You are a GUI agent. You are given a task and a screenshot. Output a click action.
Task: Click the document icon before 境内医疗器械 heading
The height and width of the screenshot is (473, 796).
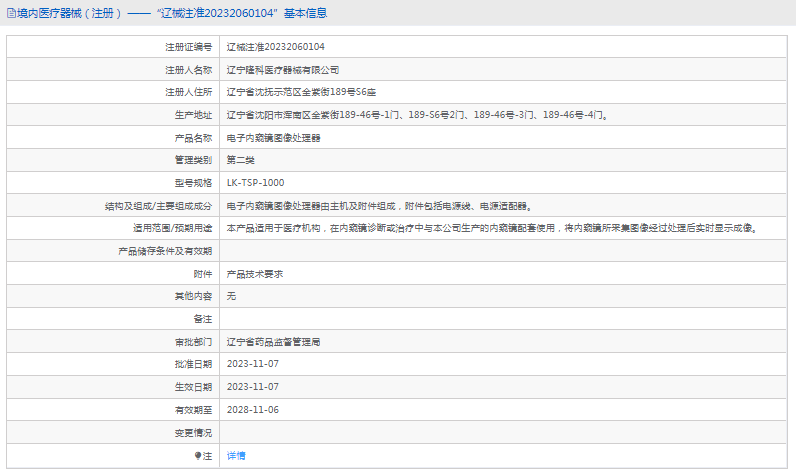pyautogui.click(x=11, y=13)
